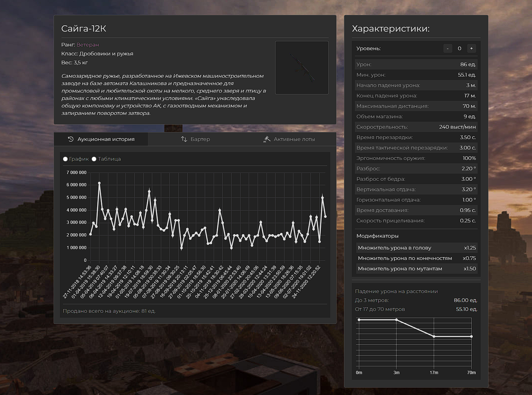Click the Урон row showing 86 ед.
This screenshot has height=395, width=532.
416,64
